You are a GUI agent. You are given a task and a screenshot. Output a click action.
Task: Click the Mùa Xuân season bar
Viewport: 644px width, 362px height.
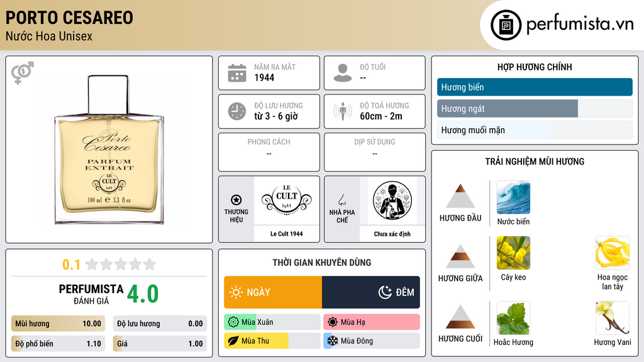[272, 322]
